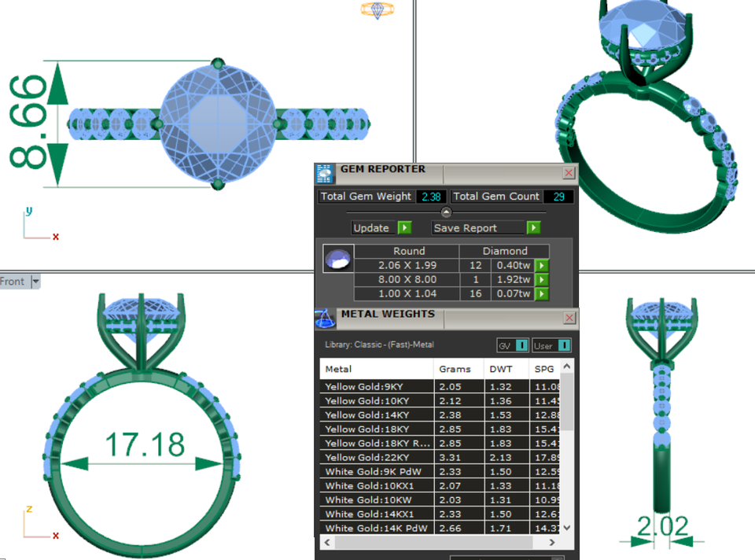Viewport: 755px width, 560px height.
Task: Click the horizontal scrollbar thumb in metal list
Action: pos(434,543)
